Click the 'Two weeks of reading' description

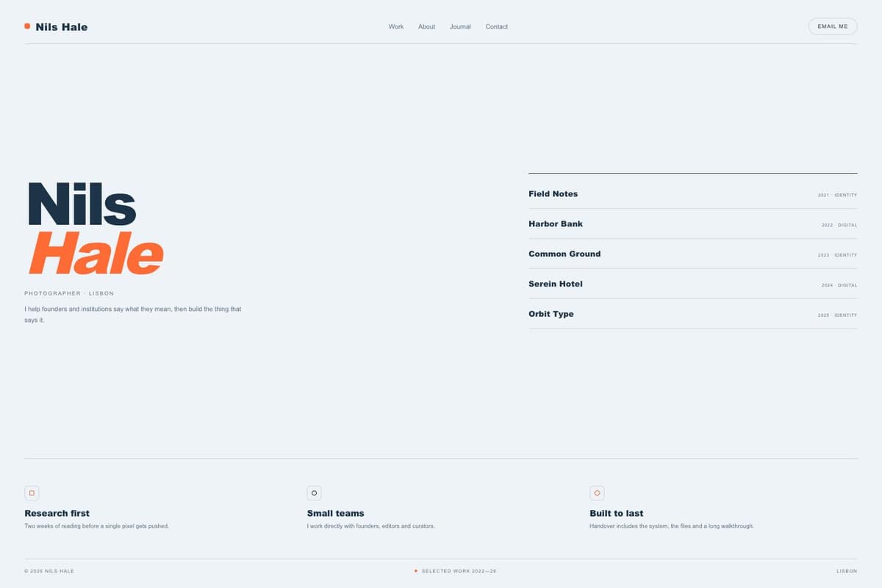[96, 526]
